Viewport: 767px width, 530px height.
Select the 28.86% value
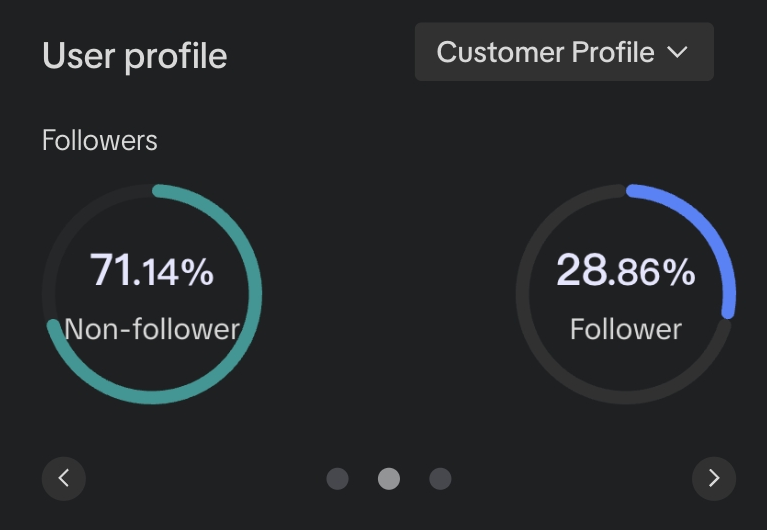tap(626, 271)
